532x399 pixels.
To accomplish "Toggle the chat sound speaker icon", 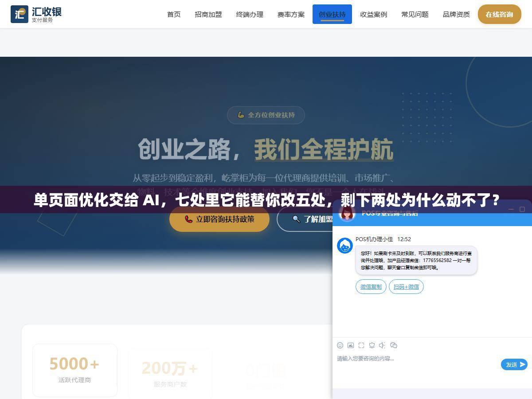I will 383,345.
